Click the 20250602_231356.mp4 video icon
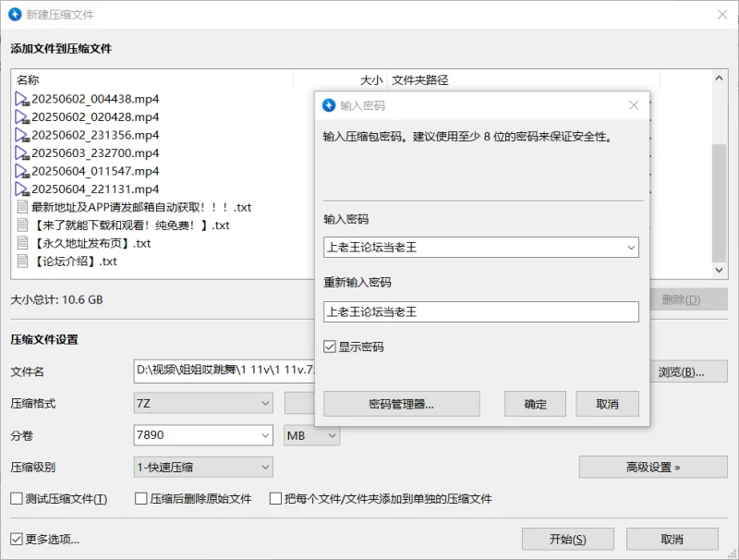The height and width of the screenshot is (560, 739). tap(22, 135)
